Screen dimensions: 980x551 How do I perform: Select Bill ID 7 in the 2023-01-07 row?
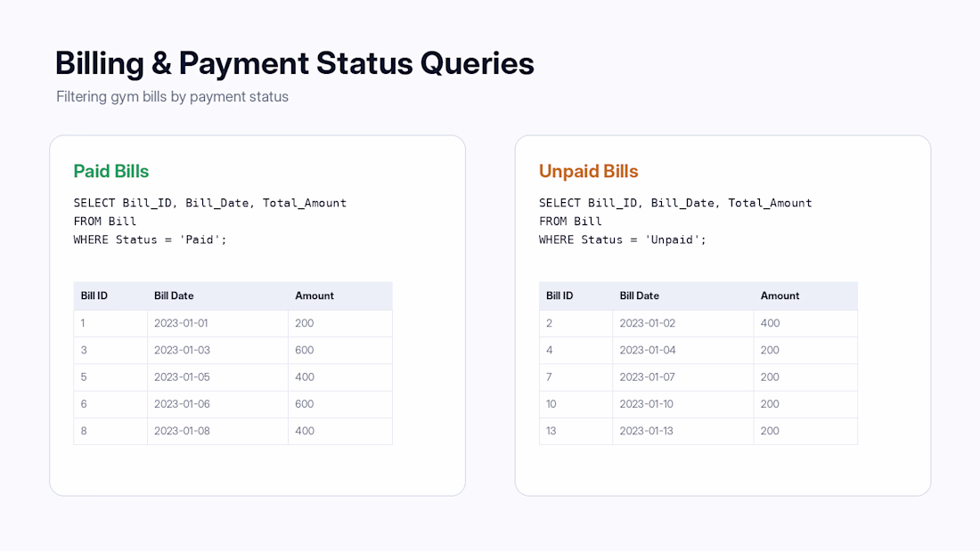(550, 377)
